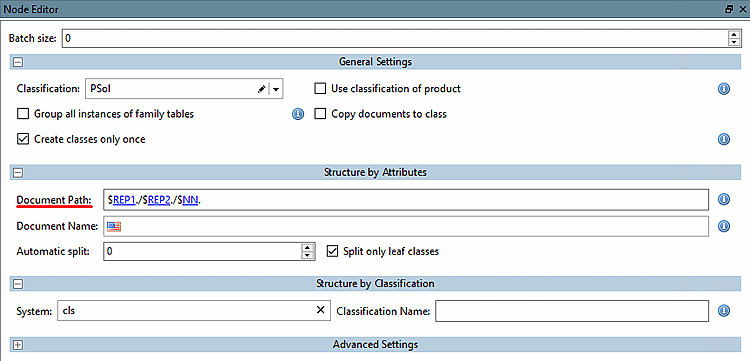Viewport: 750px width, 361px height.
Task: Click the pencil edit icon in Classification combo
Action: pyautogui.click(x=262, y=89)
